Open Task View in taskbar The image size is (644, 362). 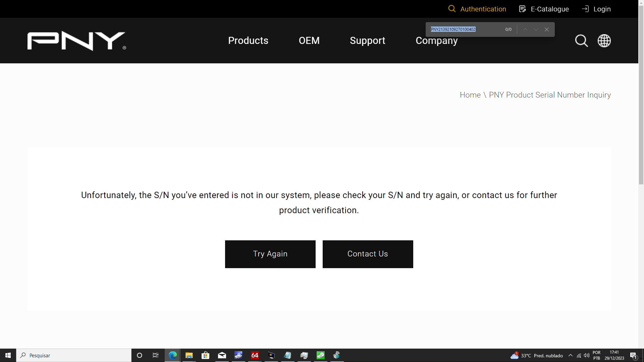(156, 355)
